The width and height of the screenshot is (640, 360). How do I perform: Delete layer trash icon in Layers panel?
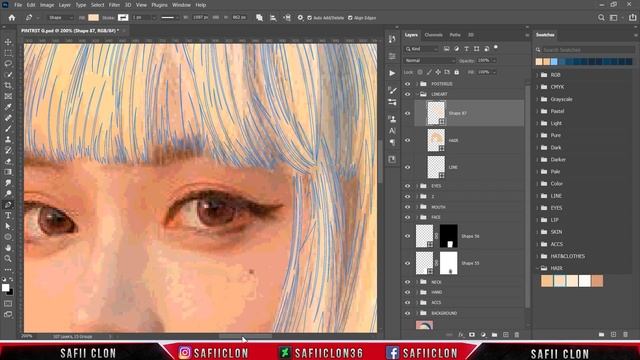517,335
